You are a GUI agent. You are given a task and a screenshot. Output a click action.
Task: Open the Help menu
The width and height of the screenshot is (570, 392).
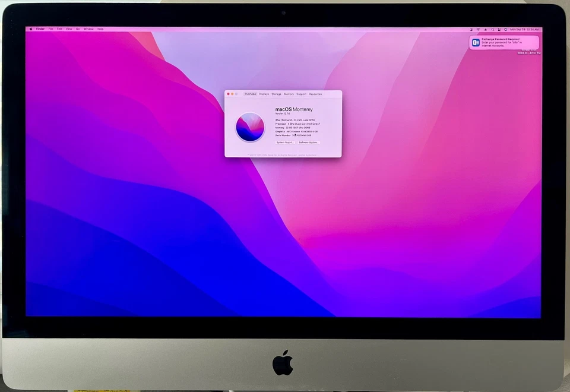click(x=100, y=29)
